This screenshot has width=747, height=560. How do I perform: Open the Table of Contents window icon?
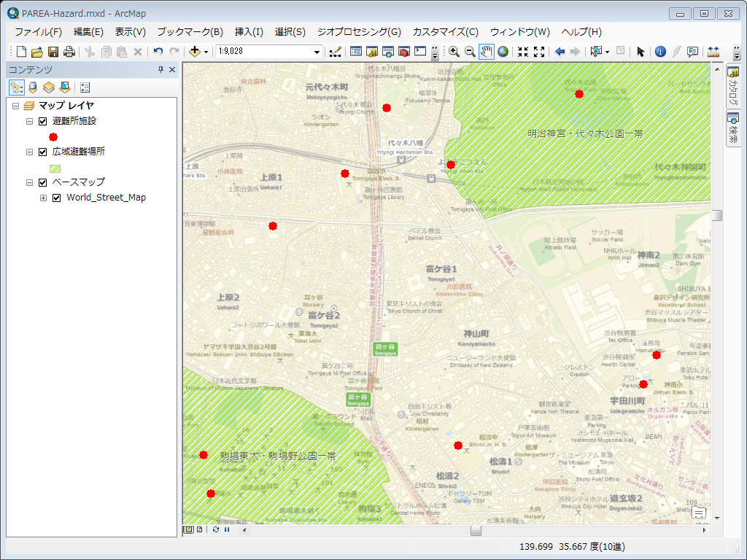click(356, 52)
